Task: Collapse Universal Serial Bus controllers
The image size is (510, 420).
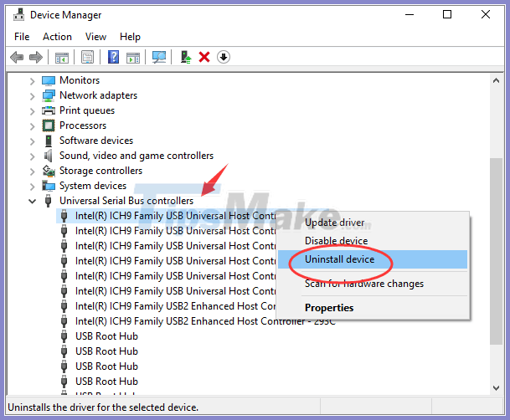Action: click(33, 201)
